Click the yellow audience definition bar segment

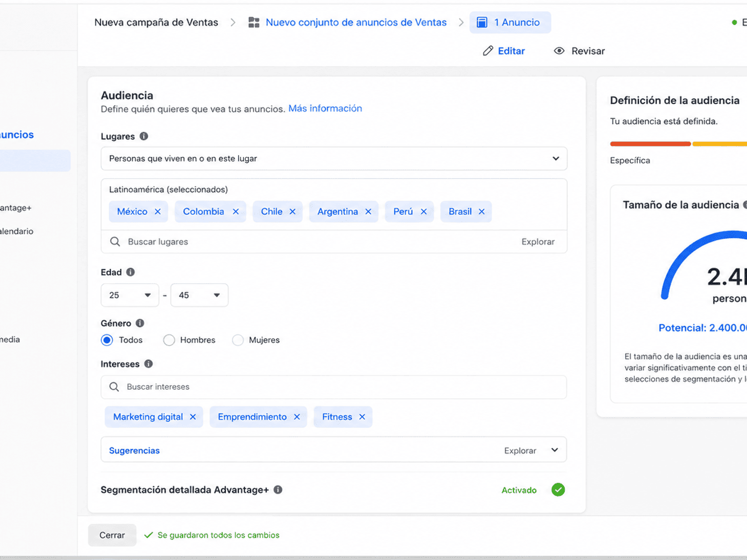click(720, 144)
